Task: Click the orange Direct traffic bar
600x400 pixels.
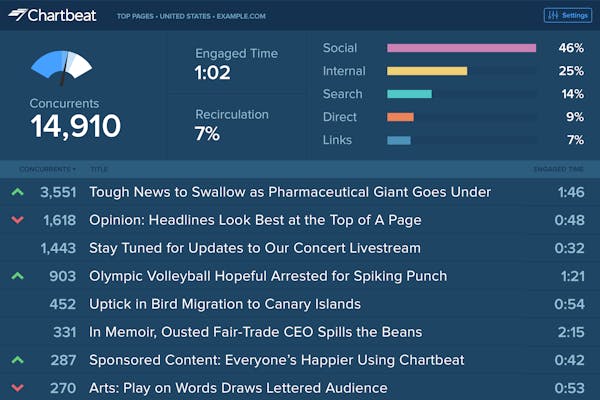Action: pos(400,117)
